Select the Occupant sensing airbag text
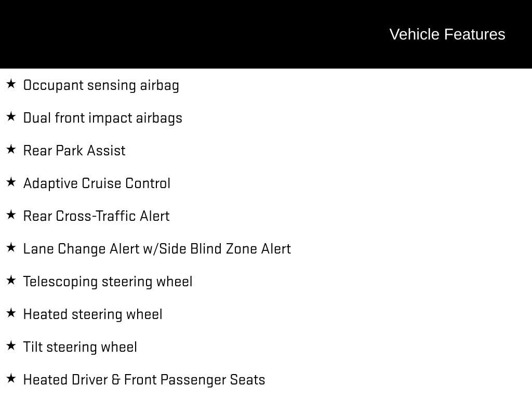Viewport: 532px width, 399px height. tap(101, 85)
